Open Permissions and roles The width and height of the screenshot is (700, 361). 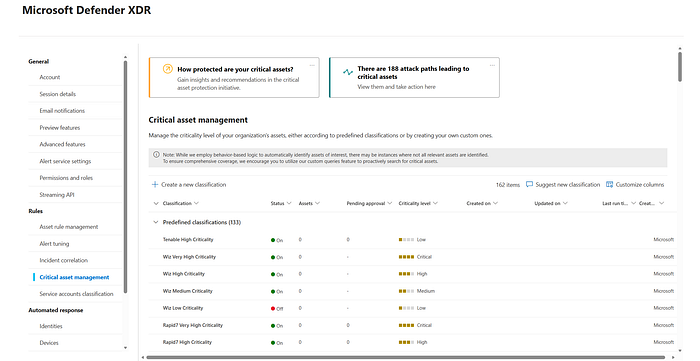(66, 178)
